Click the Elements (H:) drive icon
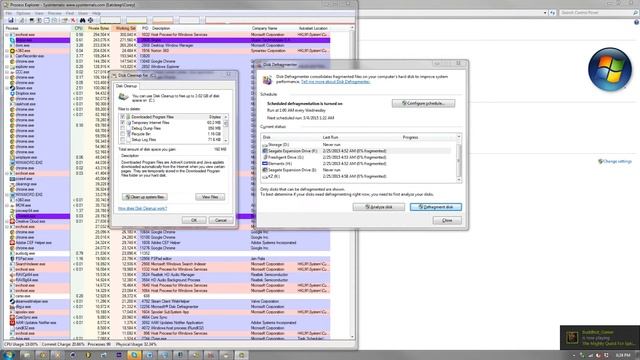This screenshot has height=360, width=640. (x=265, y=163)
